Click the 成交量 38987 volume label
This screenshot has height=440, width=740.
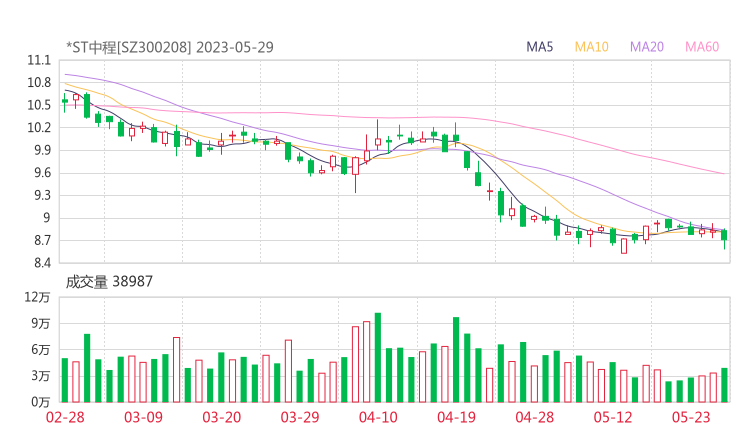(x=109, y=282)
